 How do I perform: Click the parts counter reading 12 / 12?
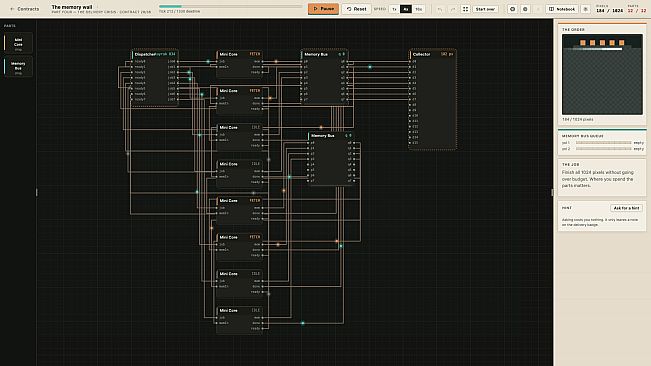click(636, 9)
